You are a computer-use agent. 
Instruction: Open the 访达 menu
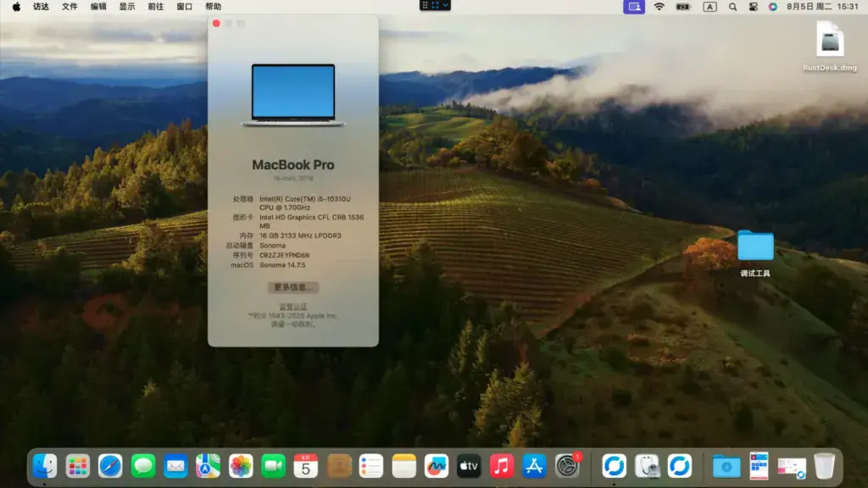41,7
